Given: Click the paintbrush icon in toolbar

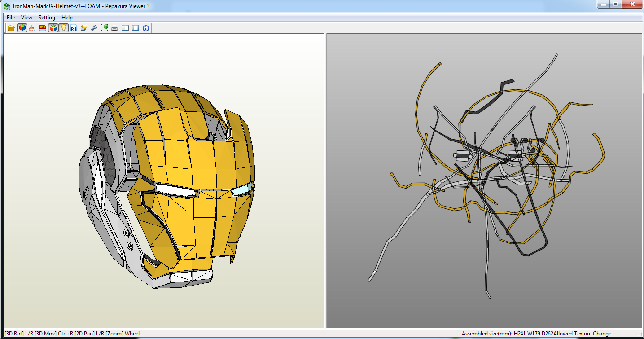Looking at the screenshot, I should pos(32,28).
